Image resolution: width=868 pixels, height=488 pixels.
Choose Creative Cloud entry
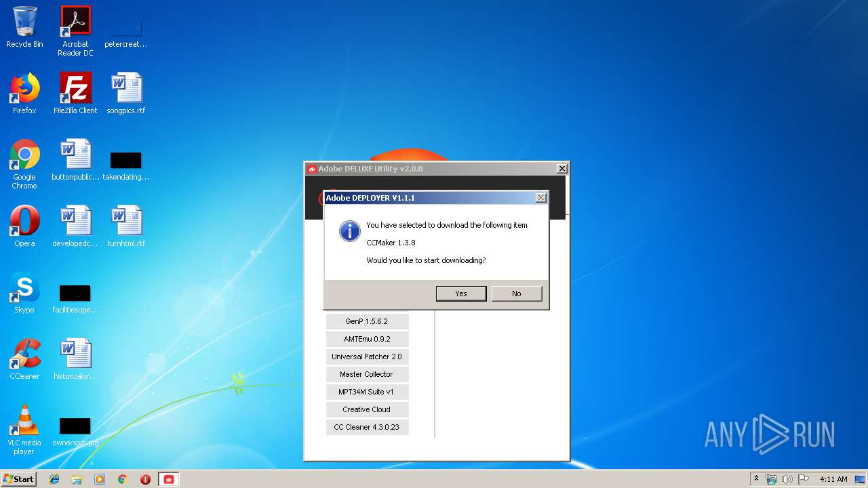click(367, 409)
